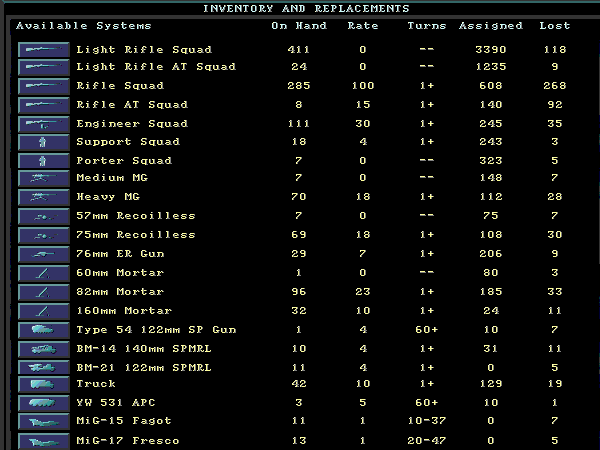
Task: Click the YW 531 APC icon
Action: click(44, 403)
